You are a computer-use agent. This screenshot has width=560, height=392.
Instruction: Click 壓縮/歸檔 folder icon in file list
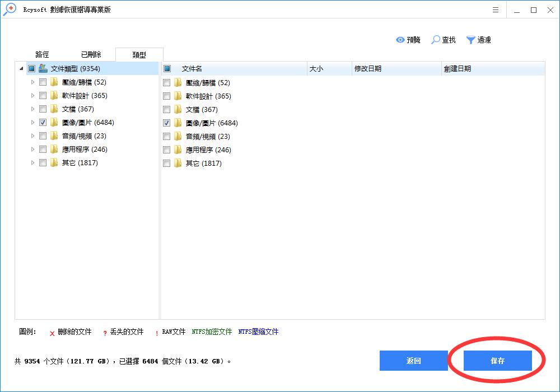[x=178, y=83]
